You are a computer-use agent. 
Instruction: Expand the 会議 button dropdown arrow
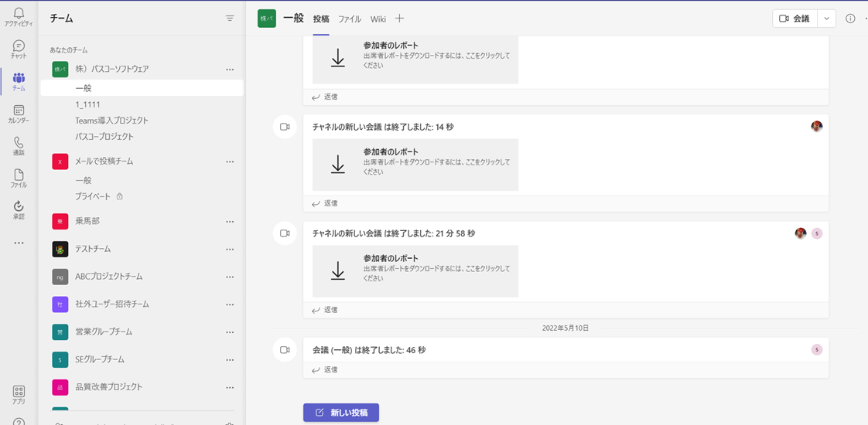826,19
